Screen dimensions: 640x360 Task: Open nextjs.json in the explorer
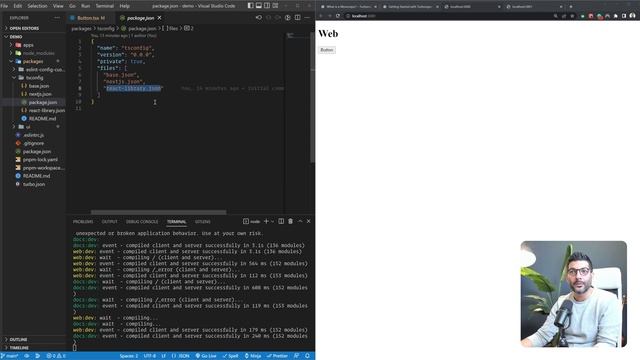point(40,94)
